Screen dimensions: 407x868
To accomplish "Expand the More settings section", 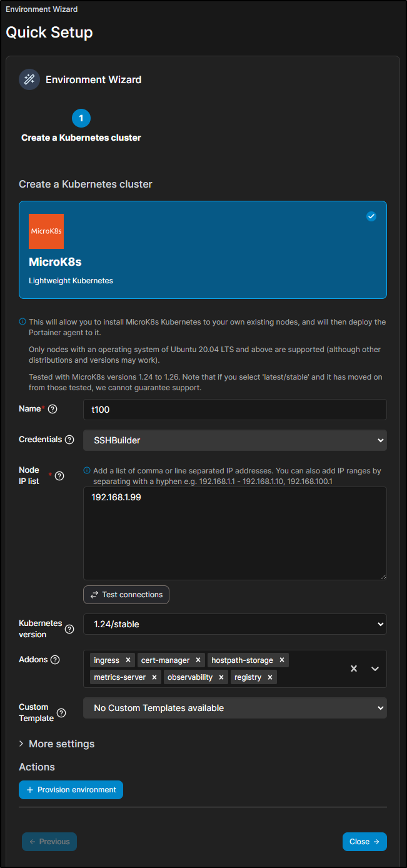I will [x=57, y=744].
